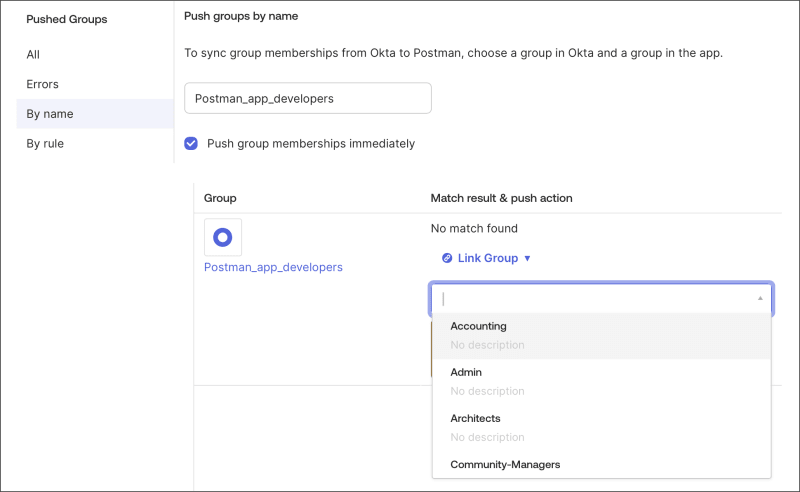Viewport: 800px width, 492px height.
Task: Show All pushed groups
Action: (33, 55)
